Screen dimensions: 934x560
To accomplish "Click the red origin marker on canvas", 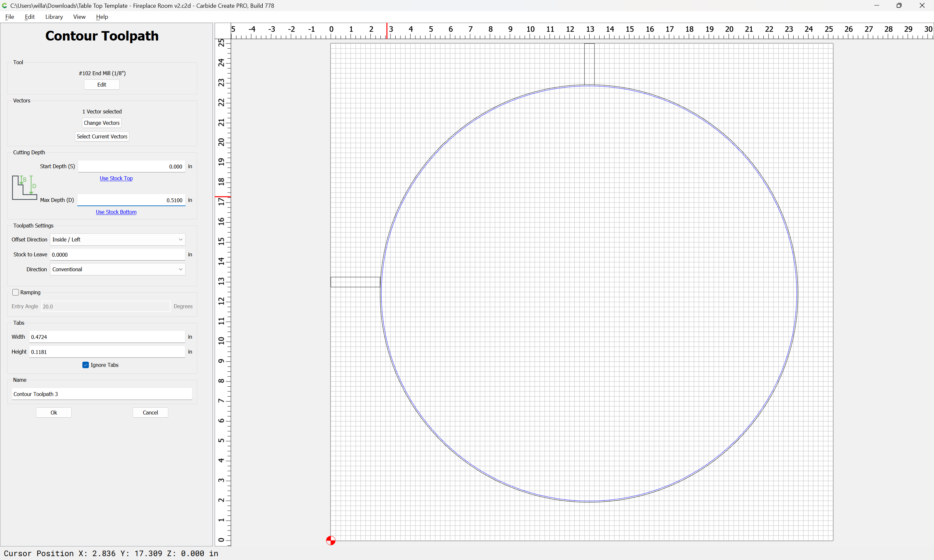I will point(330,540).
